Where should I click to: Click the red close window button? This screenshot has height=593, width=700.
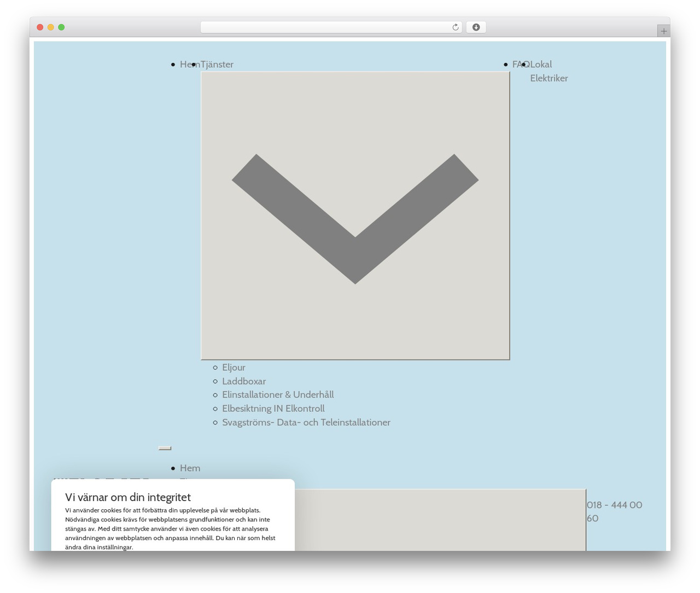(40, 27)
